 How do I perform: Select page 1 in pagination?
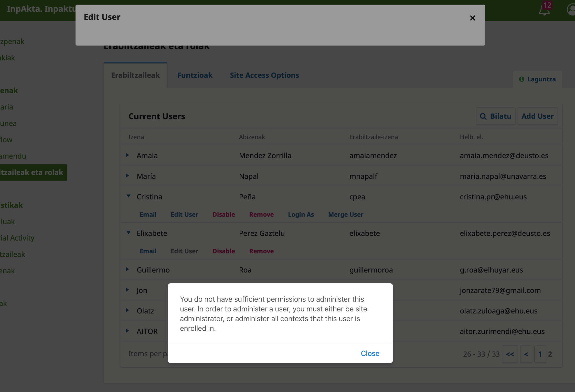pyautogui.click(x=540, y=354)
